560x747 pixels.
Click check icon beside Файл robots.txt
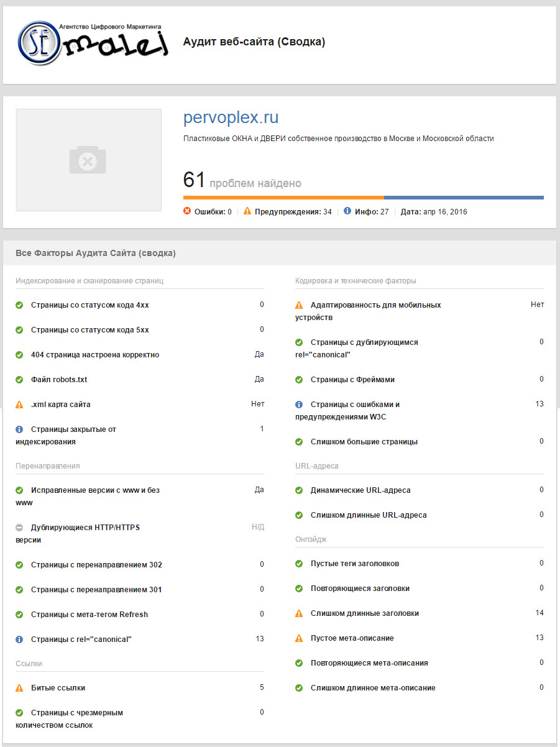coord(19,380)
